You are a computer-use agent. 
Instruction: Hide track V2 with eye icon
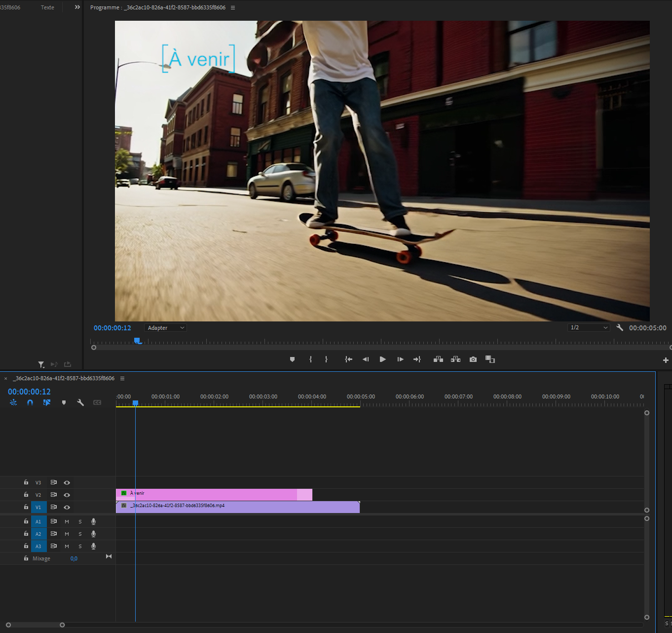click(67, 495)
